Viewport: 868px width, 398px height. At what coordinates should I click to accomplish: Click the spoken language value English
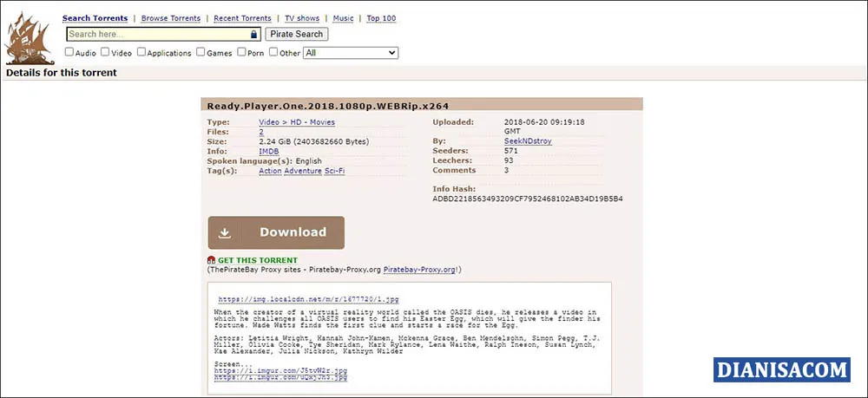coord(309,161)
